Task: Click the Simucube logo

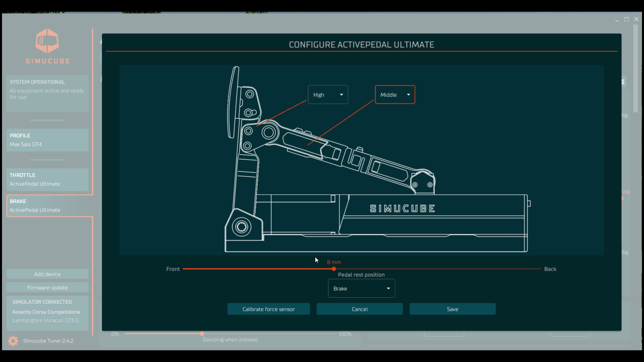Action: 47,46
